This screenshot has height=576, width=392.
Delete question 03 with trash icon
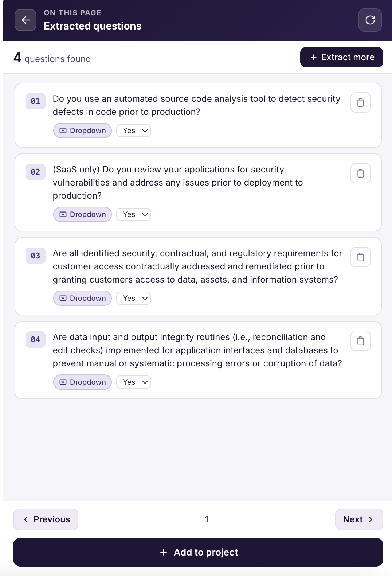[361, 257]
